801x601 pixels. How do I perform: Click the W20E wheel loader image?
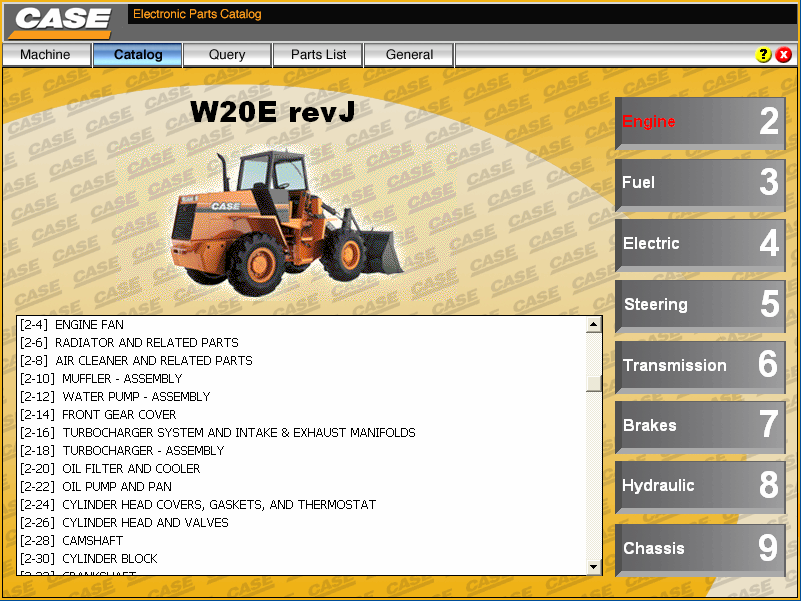[x=286, y=222]
